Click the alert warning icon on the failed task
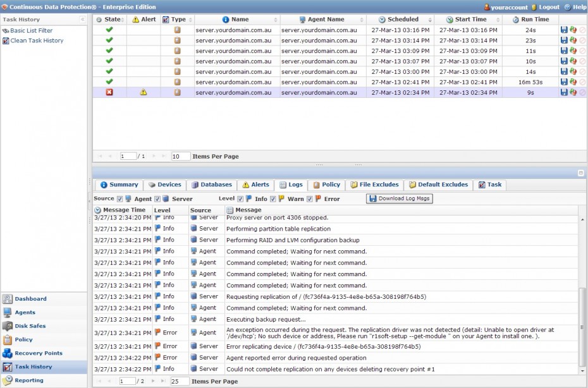Screen dimensions: 588x388 click(x=143, y=92)
